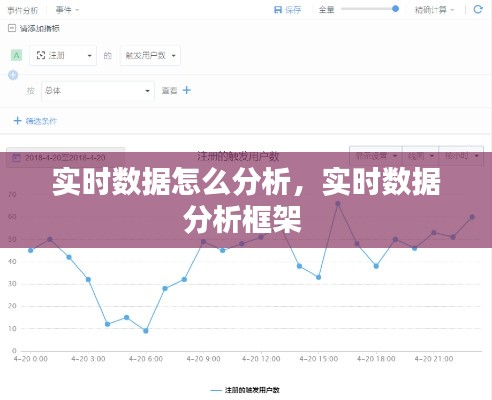The width and height of the screenshot is (492, 400).
Task: Click the 全量 sampling slider handle
Action: click(395, 9)
